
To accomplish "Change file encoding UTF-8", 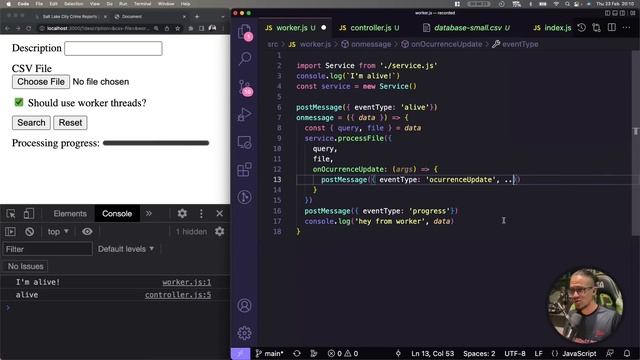I will (515, 353).
